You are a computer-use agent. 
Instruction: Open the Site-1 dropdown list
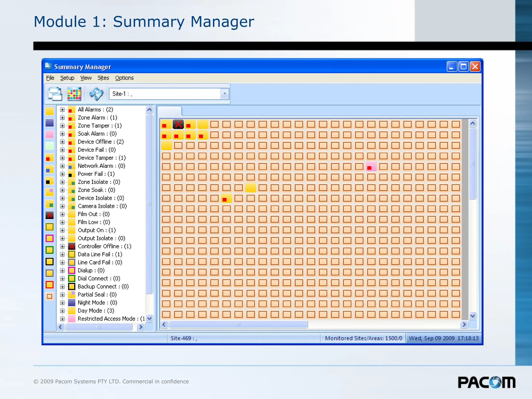click(225, 94)
